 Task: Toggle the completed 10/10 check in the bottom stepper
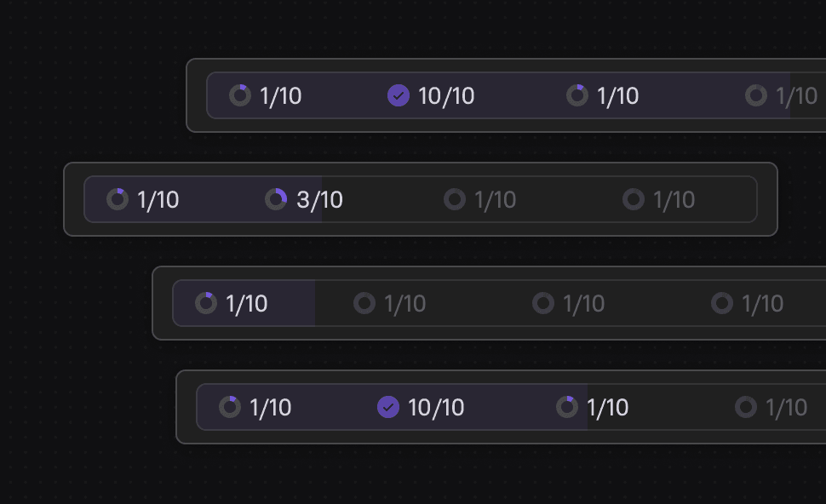[388, 407]
